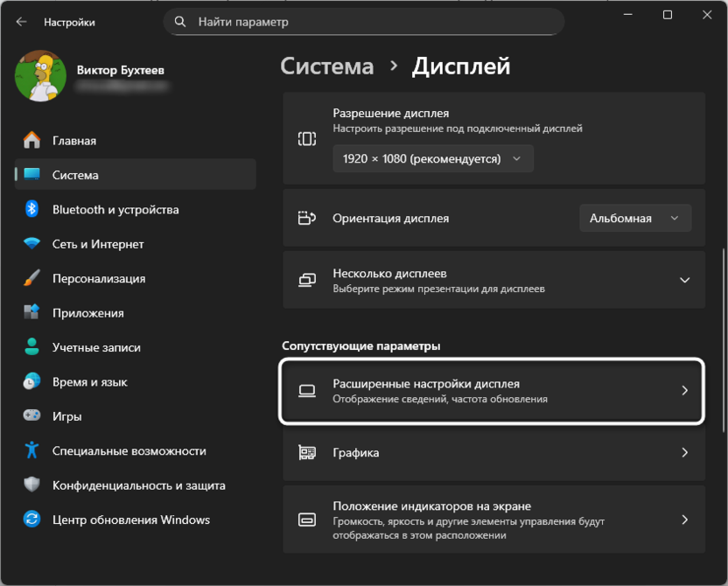The height and width of the screenshot is (586, 728).
Task: Open Расширенные настройки дисплея
Action: tap(492, 391)
